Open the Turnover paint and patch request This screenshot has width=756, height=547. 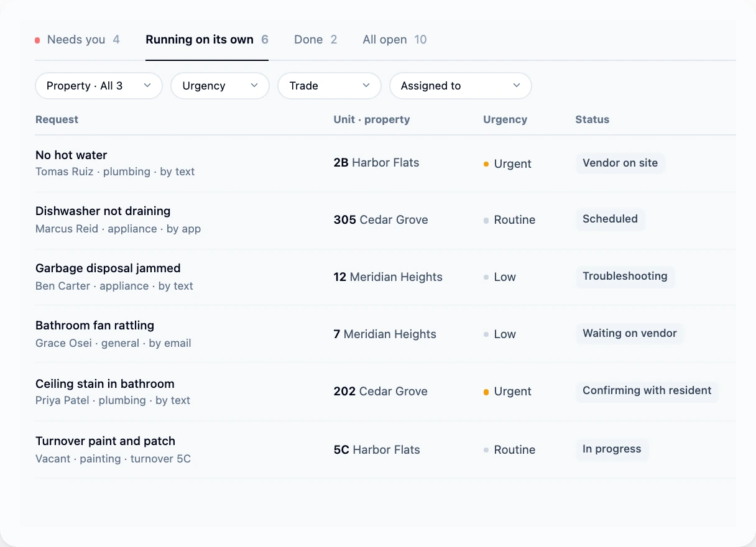point(105,441)
